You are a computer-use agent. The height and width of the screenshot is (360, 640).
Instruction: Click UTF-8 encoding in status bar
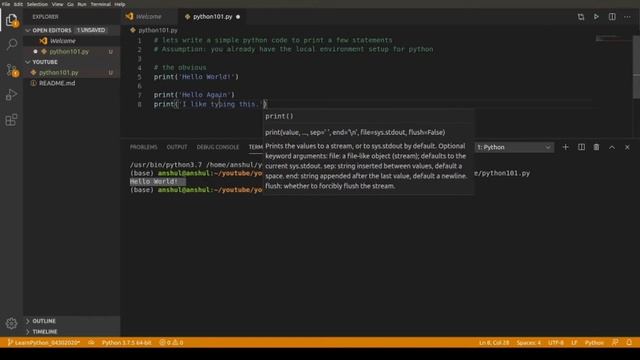pos(556,342)
